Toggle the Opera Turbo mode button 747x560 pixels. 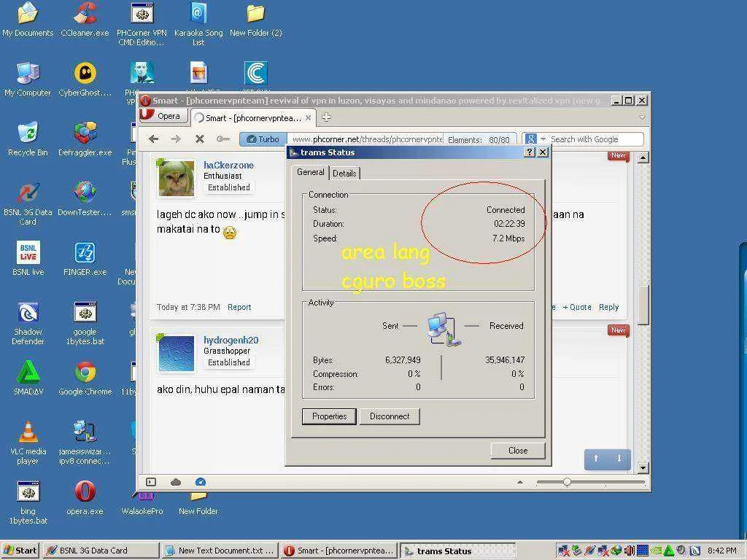[x=263, y=139]
